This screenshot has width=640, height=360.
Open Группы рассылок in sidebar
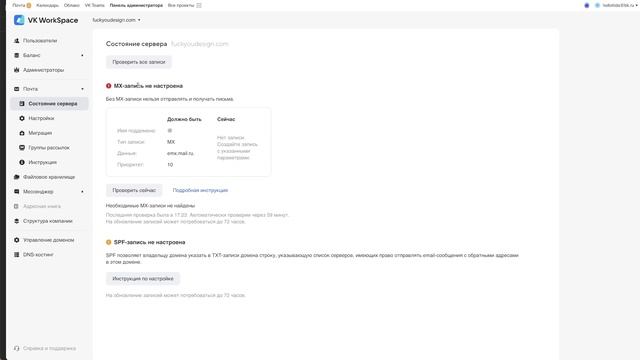(x=49, y=147)
